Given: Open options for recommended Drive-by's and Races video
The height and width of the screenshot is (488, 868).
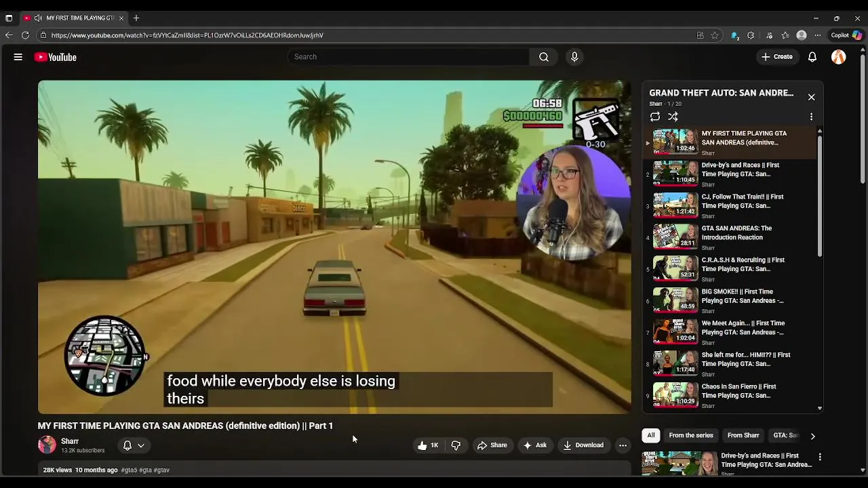Looking at the screenshot, I should pyautogui.click(x=820, y=457).
